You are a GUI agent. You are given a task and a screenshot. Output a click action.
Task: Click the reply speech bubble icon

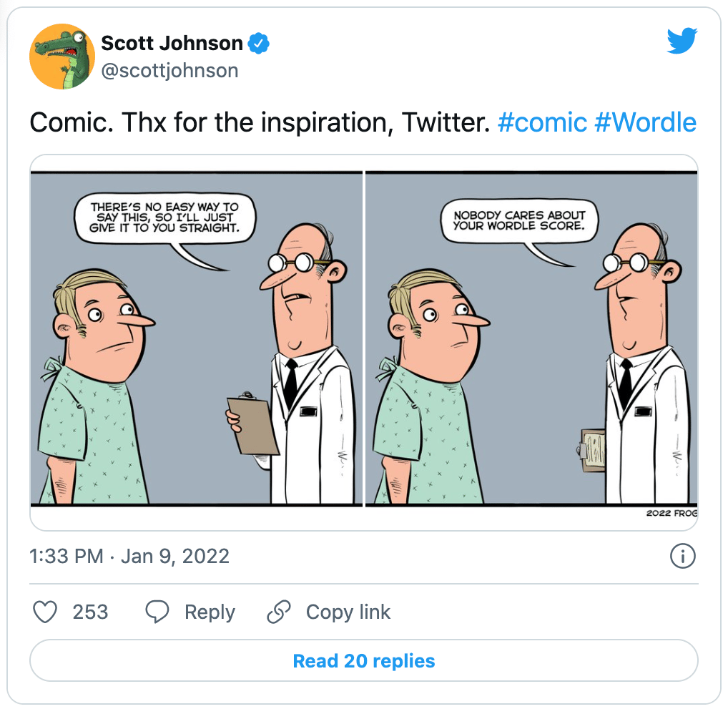[x=157, y=612]
